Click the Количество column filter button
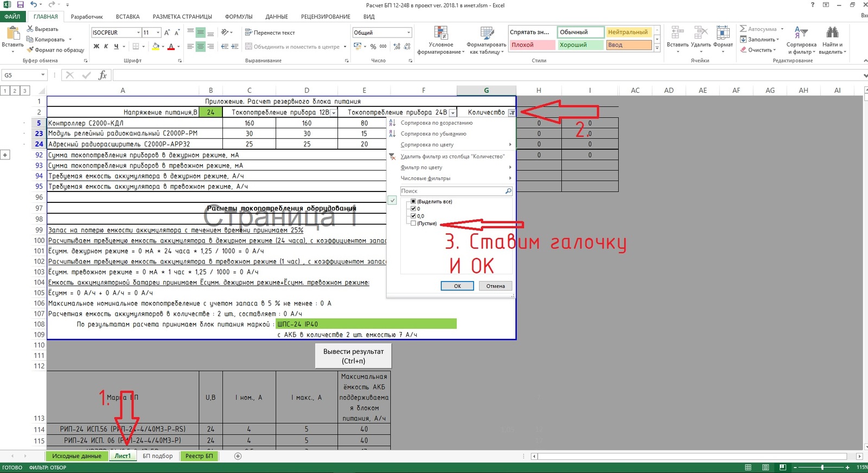This screenshot has height=473, width=868. (512, 113)
